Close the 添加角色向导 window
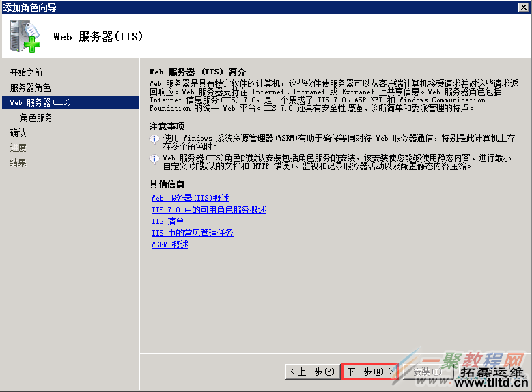Image resolution: width=532 pixels, height=392 pixels. [524, 7]
